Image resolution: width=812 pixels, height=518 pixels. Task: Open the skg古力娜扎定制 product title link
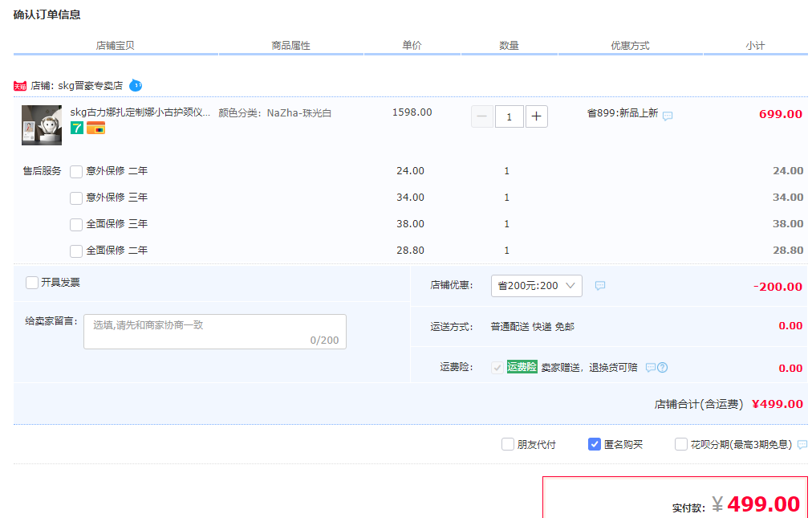click(x=140, y=112)
